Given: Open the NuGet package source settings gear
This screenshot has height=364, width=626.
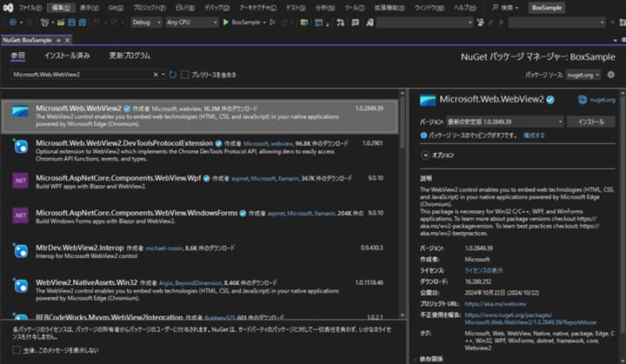Looking at the screenshot, I should 611,75.
